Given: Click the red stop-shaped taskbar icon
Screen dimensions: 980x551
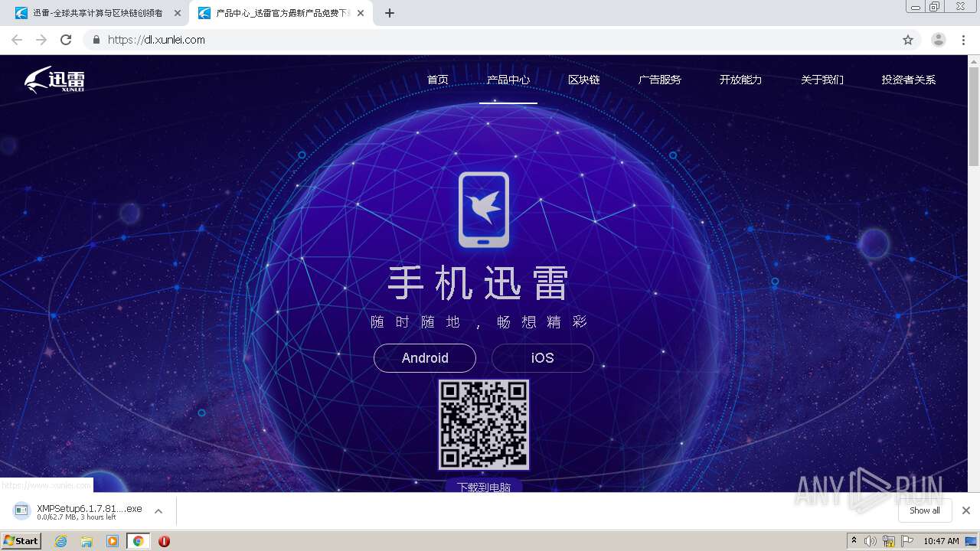Looking at the screenshot, I should [164, 541].
